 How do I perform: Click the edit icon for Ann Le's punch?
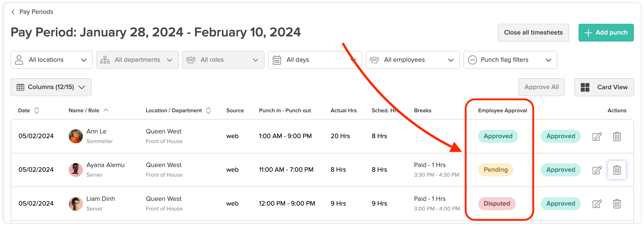pos(597,136)
